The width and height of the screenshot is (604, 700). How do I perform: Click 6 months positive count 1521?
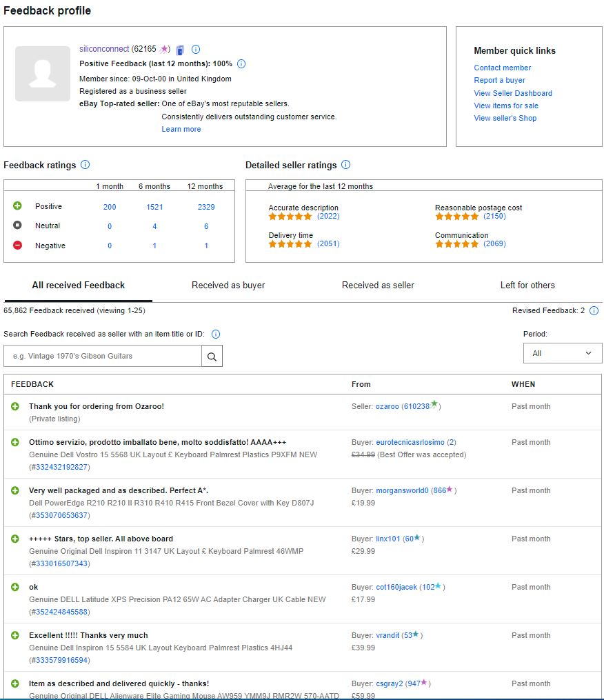point(154,207)
